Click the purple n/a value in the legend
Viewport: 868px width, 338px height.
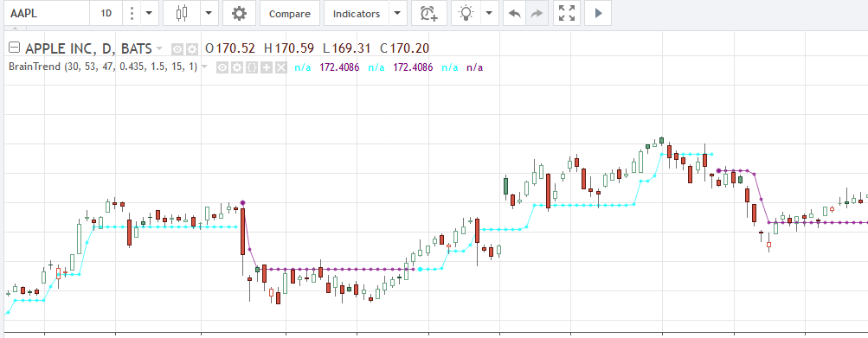point(474,67)
